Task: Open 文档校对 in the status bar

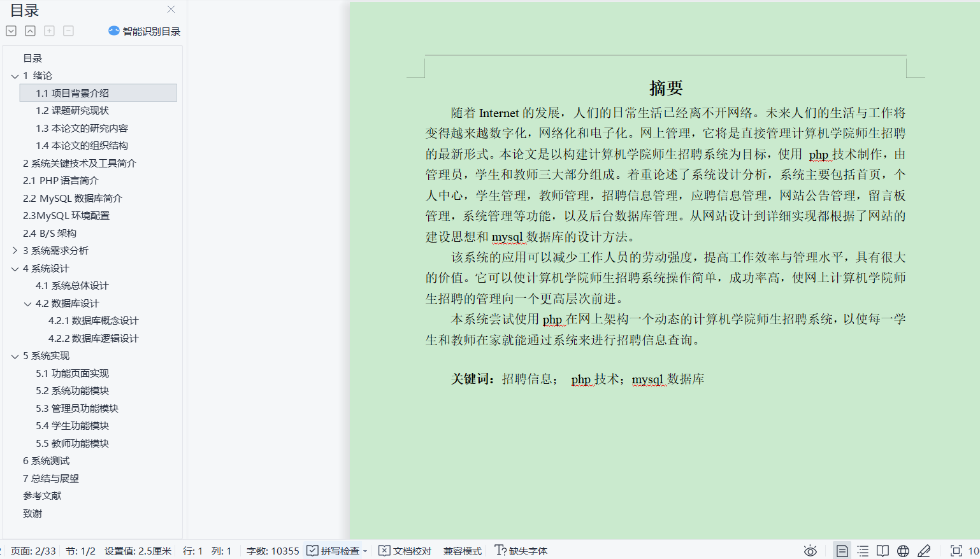Action: [405, 551]
